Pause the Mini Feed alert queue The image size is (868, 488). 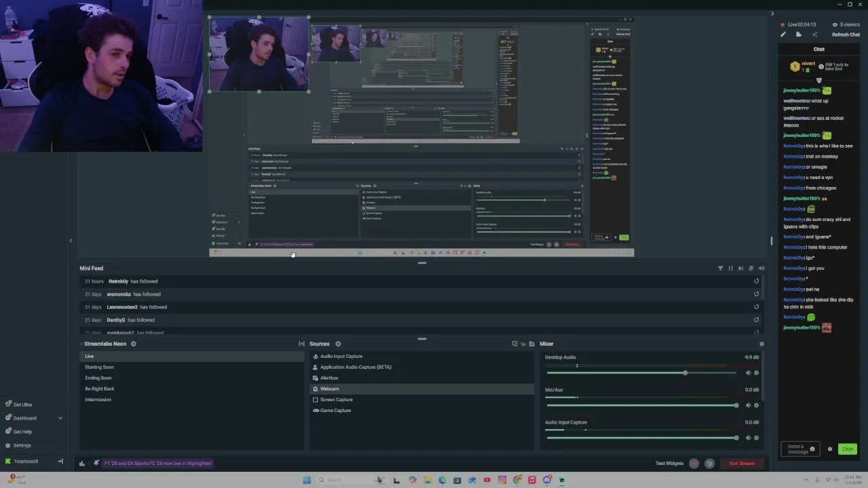[x=730, y=268]
